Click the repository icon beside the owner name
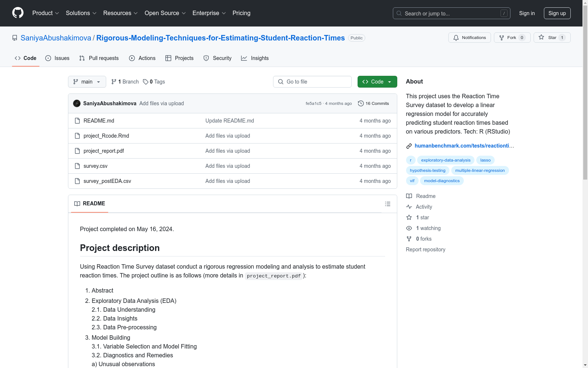 click(15, 38)
